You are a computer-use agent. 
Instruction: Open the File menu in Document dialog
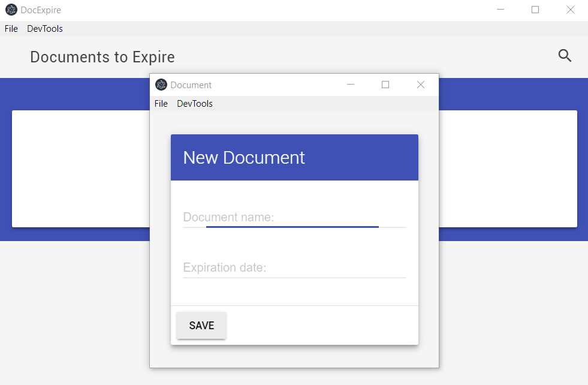[161, 103]
